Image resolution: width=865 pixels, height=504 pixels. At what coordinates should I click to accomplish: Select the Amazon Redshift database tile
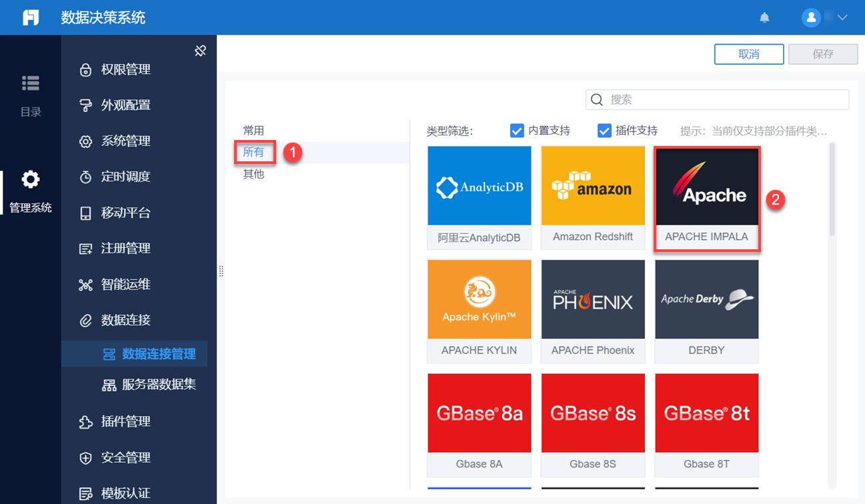tap(593, 198)
